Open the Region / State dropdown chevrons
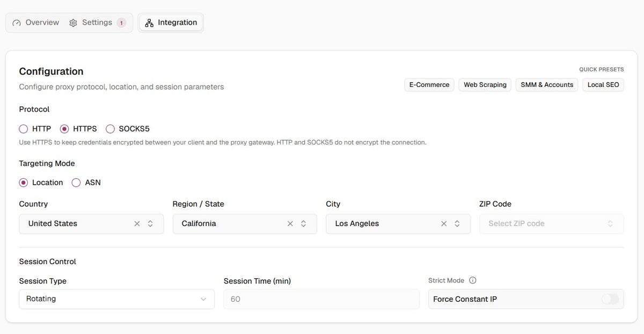 coord(303,224)
